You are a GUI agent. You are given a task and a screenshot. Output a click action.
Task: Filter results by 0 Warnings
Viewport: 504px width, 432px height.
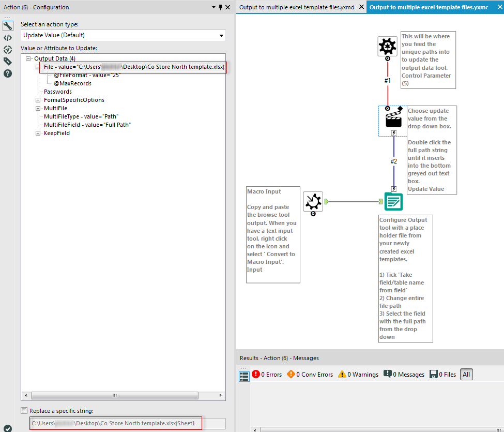[358, 375]
